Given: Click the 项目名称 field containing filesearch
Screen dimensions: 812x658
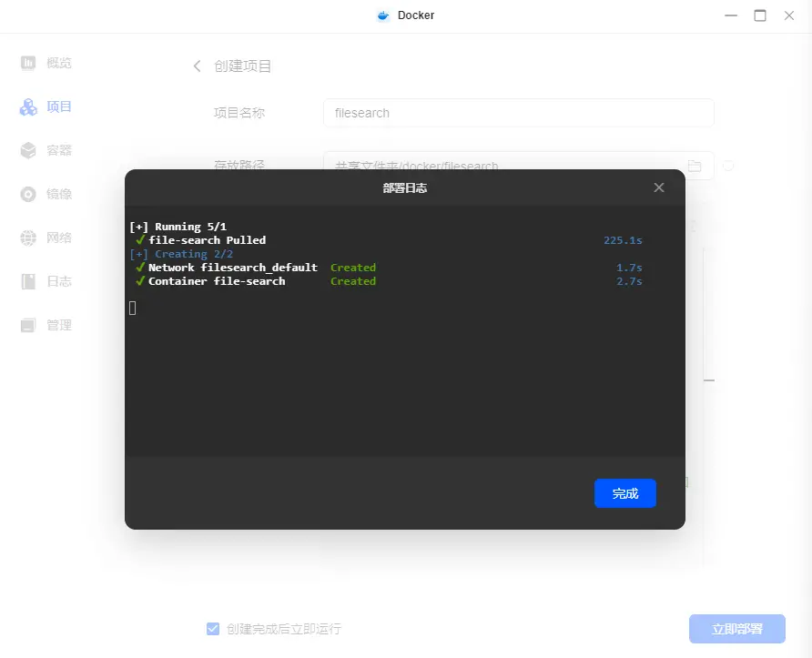Looking at the screenshot, I should coord(518,113).
